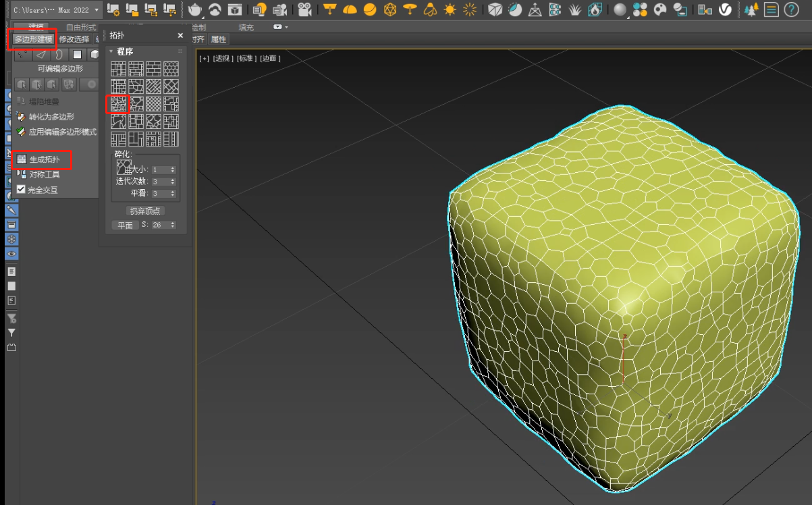Screen dimensions: 812x505
Task: Open the 绘制 ribbon tab
Action: tap(199, 27)
